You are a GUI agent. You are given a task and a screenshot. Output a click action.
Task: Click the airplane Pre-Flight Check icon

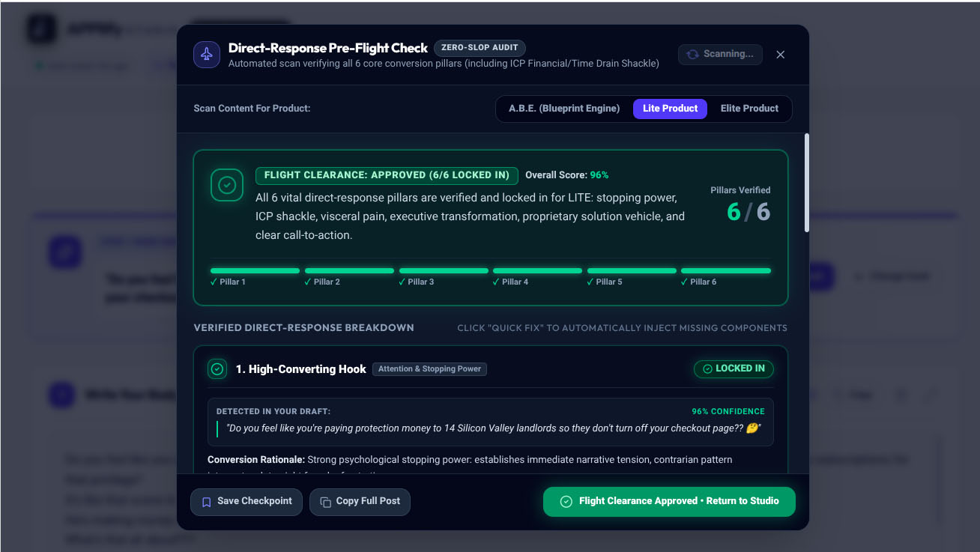click(x=207, y=55)
